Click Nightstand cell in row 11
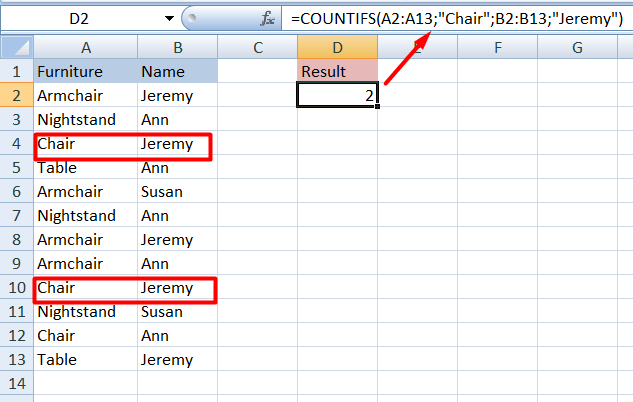Image resolution: width=633 pixels, height=402 pixels. (86, 312)
